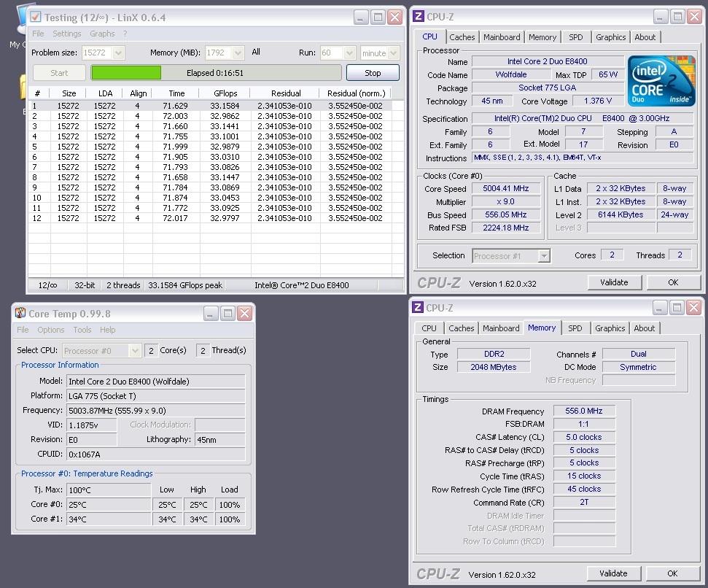Close the LinX window
708x588 pixels.
point(395,18)
